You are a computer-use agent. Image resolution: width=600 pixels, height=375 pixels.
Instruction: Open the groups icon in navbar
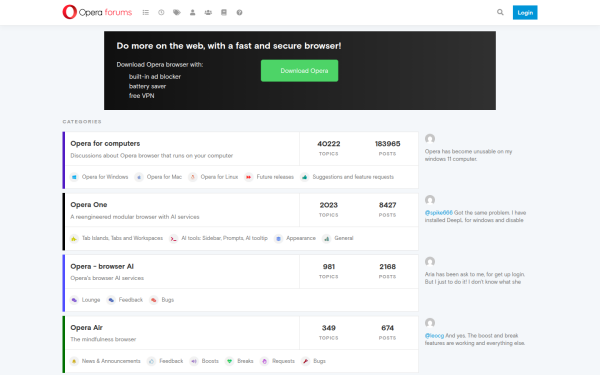click(x=208, y=13)
